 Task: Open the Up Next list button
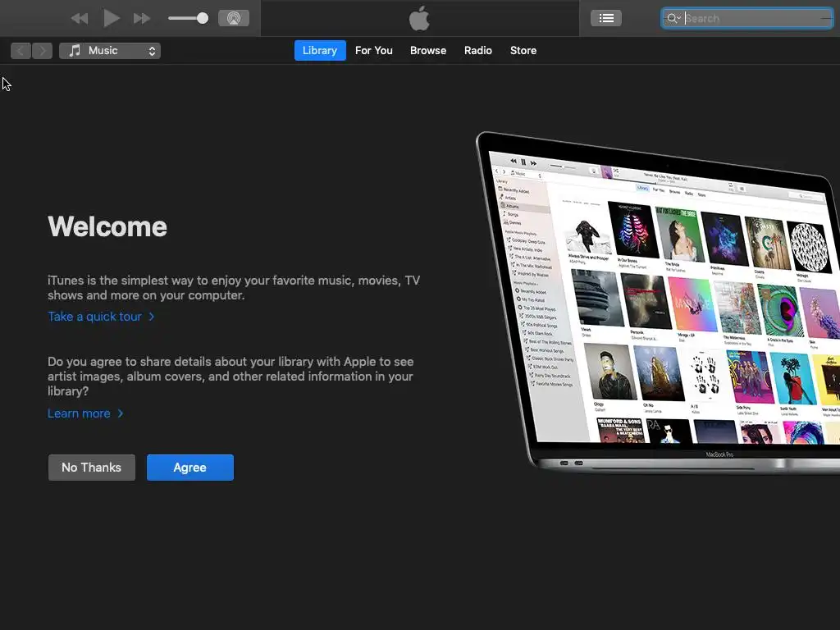(x=606, y=18)
